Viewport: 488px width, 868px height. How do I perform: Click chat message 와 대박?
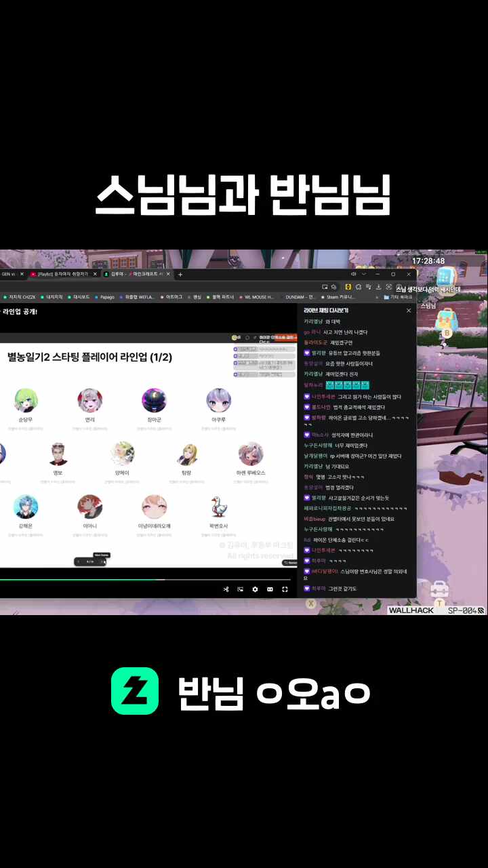pos(333,321)
